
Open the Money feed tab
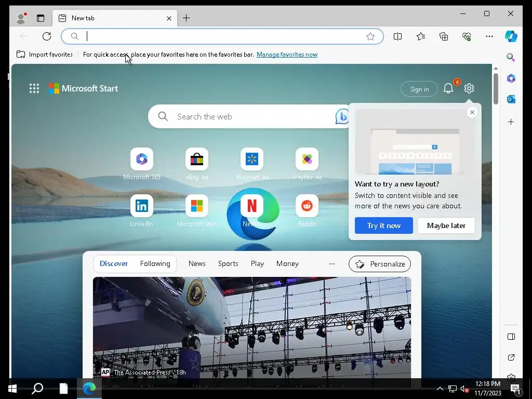pos(287,263)
